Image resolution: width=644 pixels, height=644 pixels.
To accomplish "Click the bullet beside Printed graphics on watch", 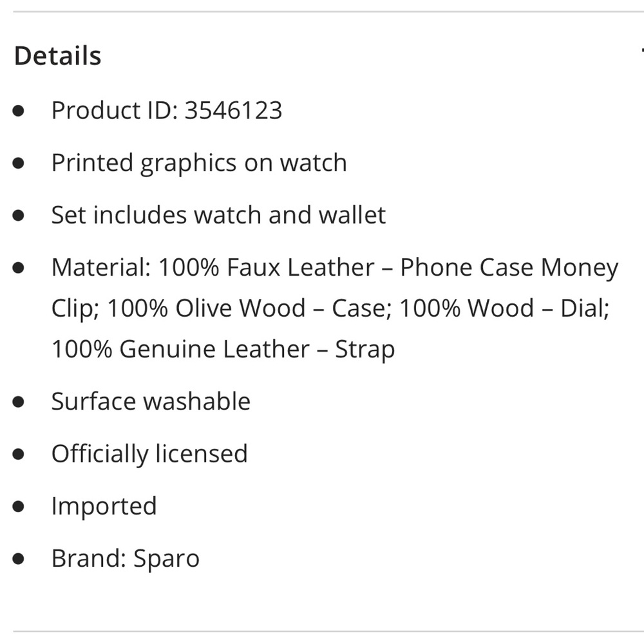I will (x=19, y=163).
